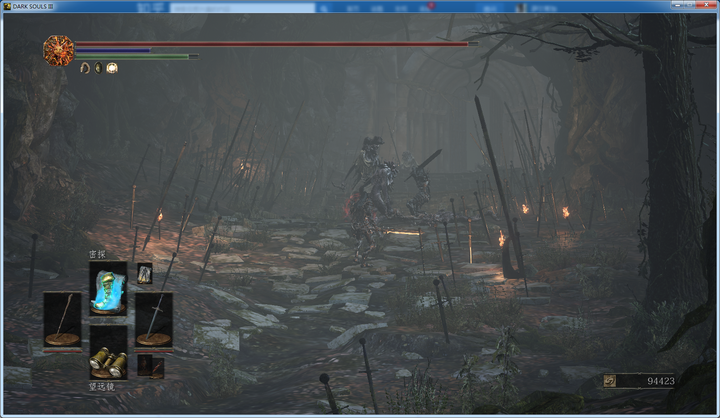Click the dark oval status effect icon

click(98, 68)
